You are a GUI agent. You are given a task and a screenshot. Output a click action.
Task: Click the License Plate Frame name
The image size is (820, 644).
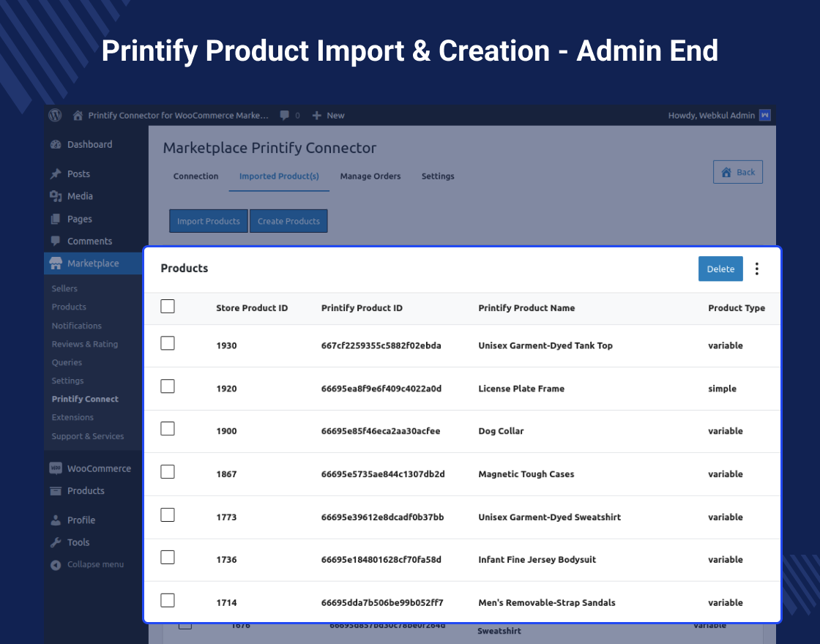pos(521,389)
